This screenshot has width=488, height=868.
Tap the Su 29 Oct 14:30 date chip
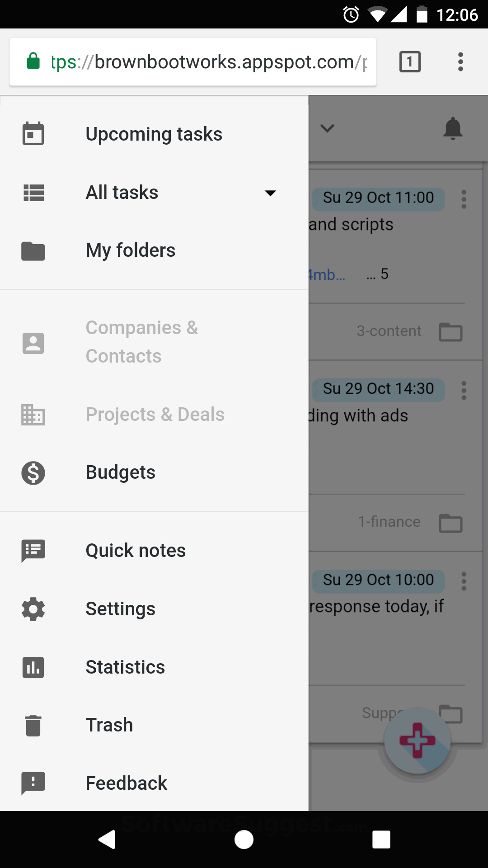pyautogui.click(x=378, y=389)
